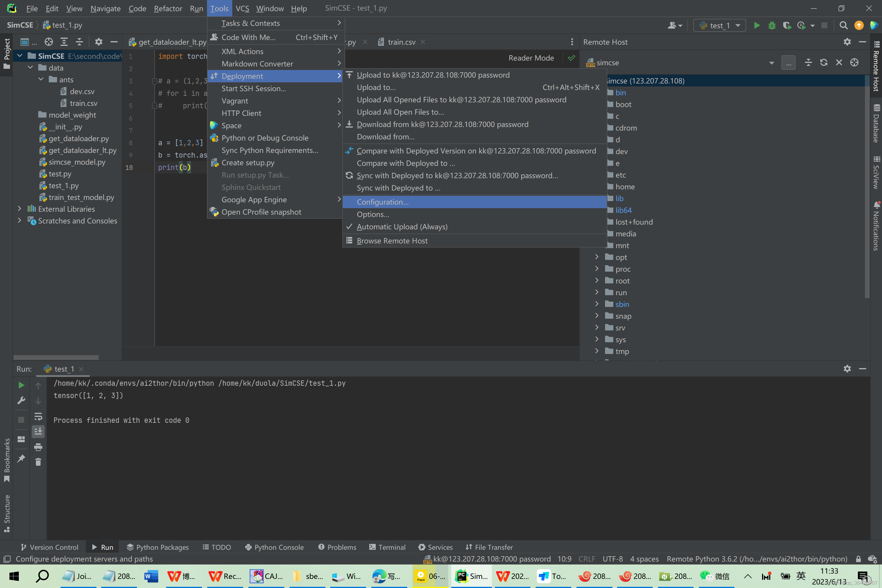Select Configuration... in Deployment submenu
Image resolution: width=882 pixels, height=588 pixels.
click(x=383, y=202)
